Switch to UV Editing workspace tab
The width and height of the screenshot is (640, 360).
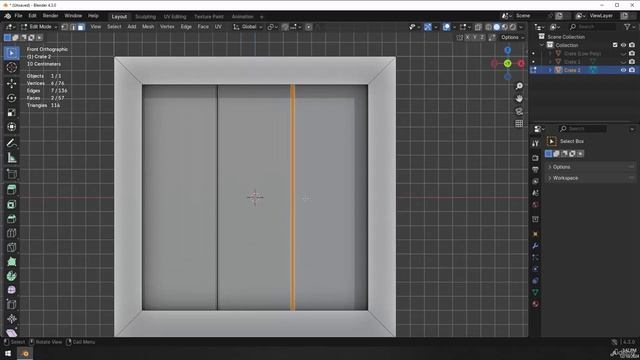click(x=175, y=17)
